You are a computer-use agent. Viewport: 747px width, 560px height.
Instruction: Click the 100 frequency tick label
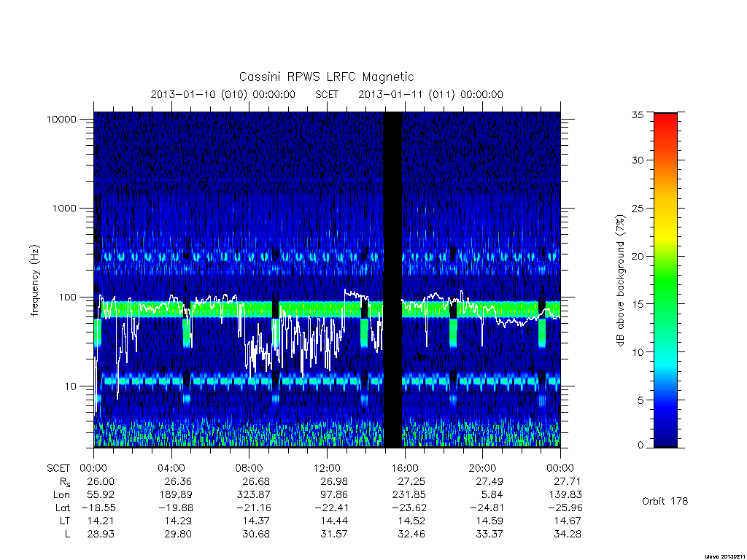[67, 297]
